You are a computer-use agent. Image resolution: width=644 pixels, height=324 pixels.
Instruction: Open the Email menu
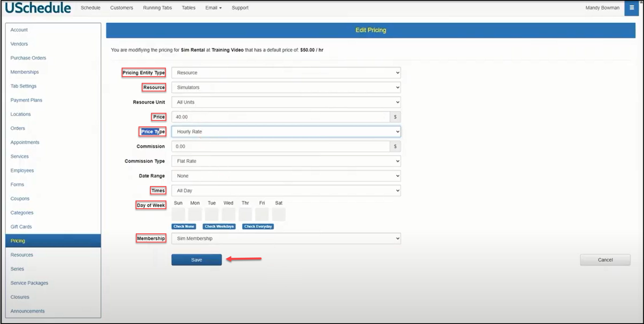pos(213,8)
